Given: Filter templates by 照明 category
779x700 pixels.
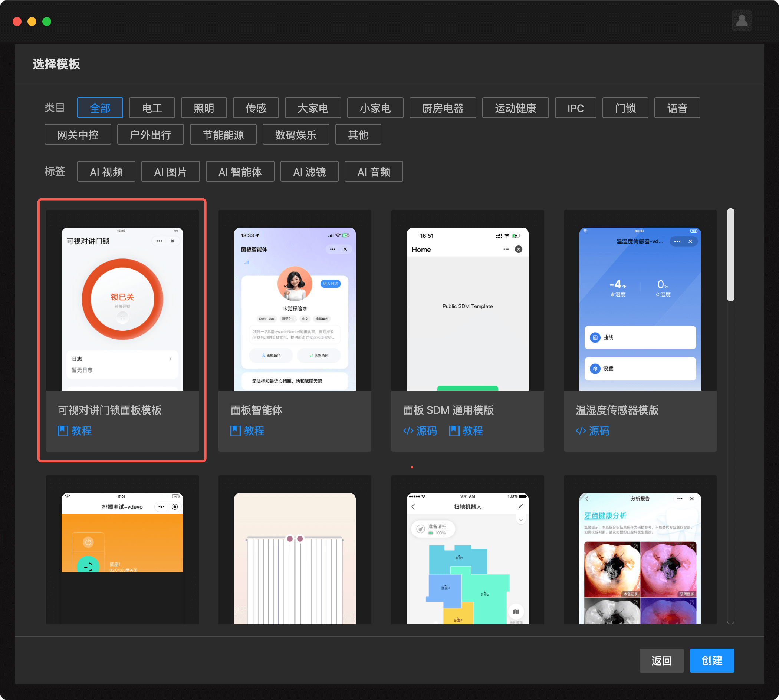Looking at the screenshot, I should (x=204, y=108).
